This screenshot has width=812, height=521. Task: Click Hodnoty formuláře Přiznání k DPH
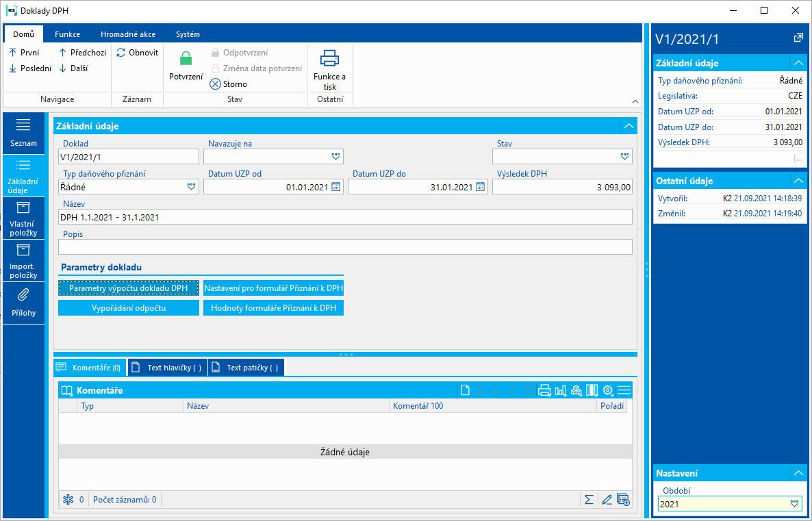(x=273, y=307)
